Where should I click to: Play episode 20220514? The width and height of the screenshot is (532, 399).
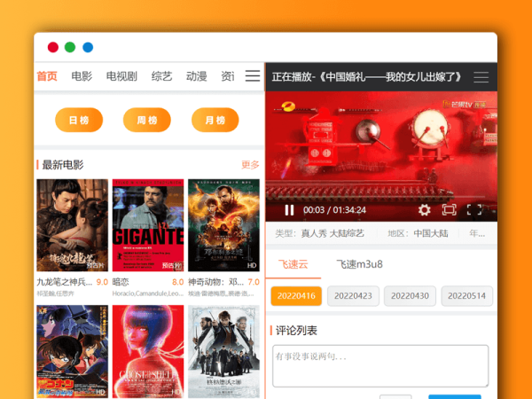[x=467, y=296]
